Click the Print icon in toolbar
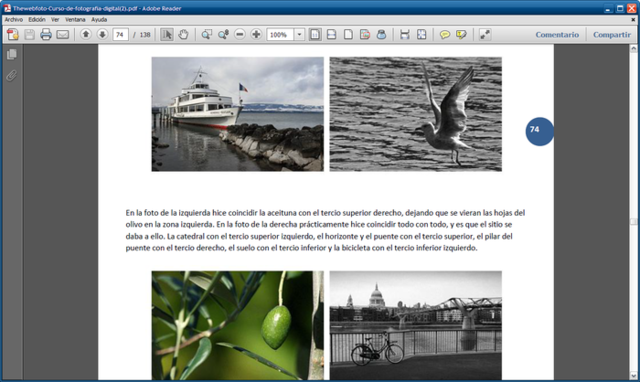The height and width of the screenshot is (382, 640). coord(46,34)
